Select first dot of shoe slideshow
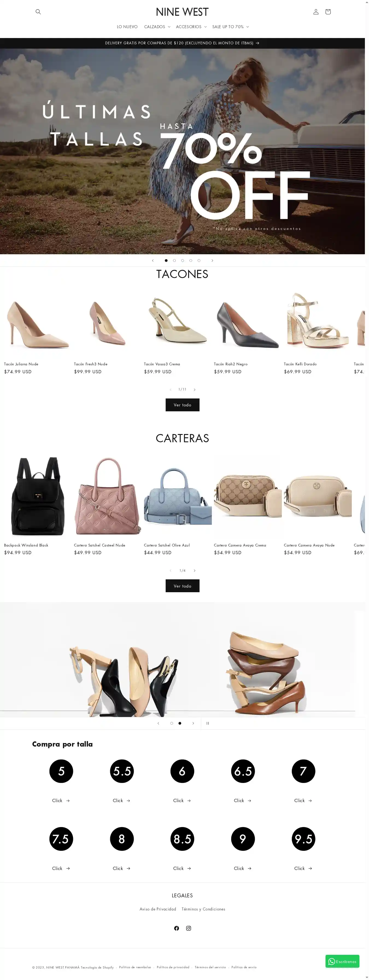Image resolution: width=369 pixels, height=980 pixels. 171,723
